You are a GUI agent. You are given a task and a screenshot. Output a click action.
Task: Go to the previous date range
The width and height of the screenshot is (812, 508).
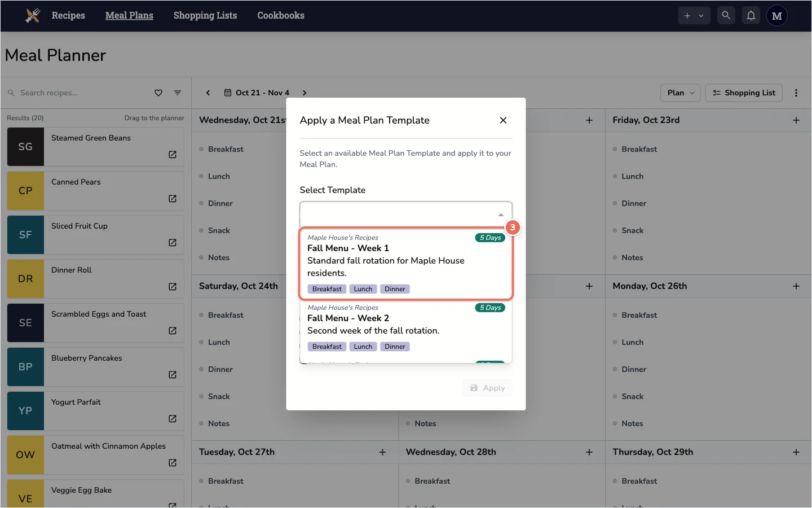[208, 93]
